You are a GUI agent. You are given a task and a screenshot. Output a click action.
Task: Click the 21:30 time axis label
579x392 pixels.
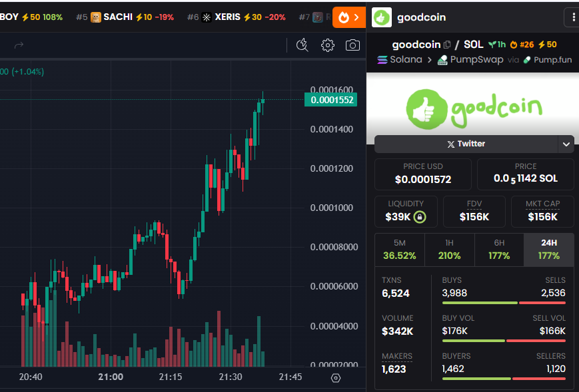coord(231,377)
